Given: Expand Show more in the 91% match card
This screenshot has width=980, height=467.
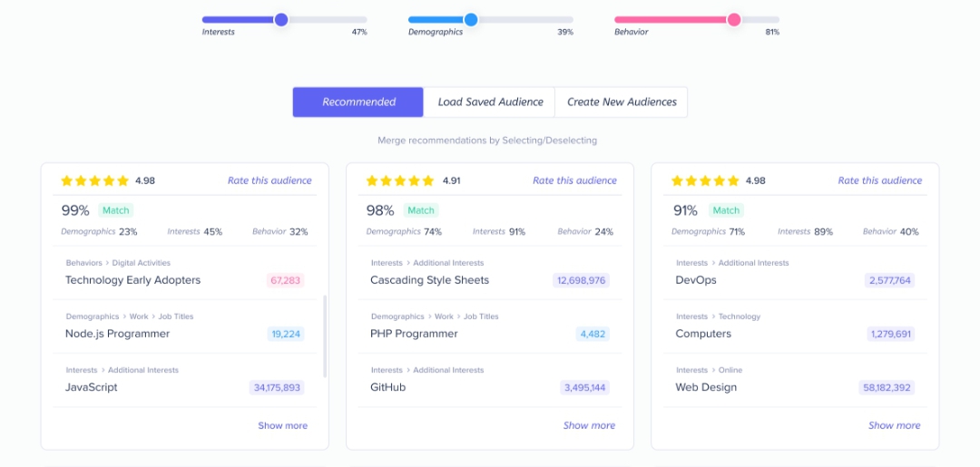Looking at the screenshot, I should (x=894, y=425).
